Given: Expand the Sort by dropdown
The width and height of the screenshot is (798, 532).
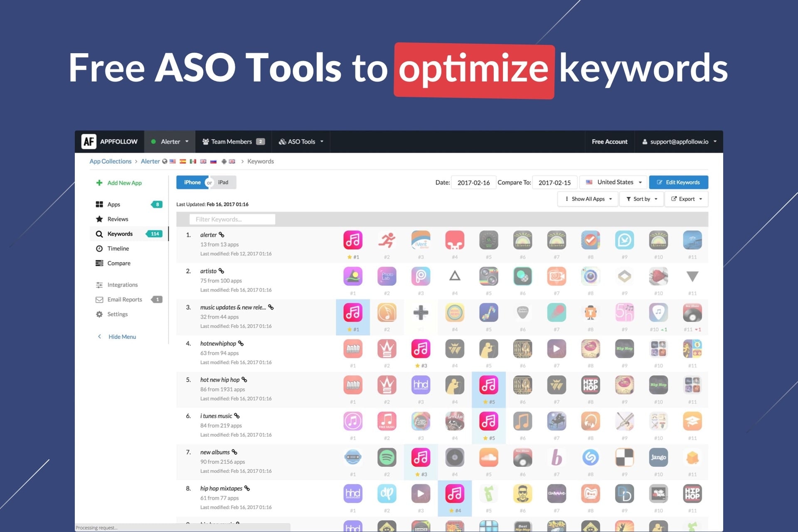Looking at the screenshot, I should 642,199.
